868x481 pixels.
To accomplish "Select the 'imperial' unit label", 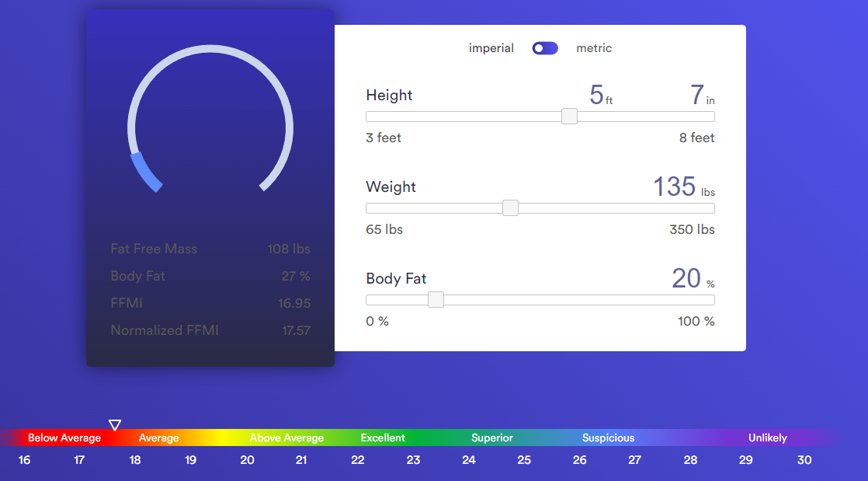I will 491,48.
